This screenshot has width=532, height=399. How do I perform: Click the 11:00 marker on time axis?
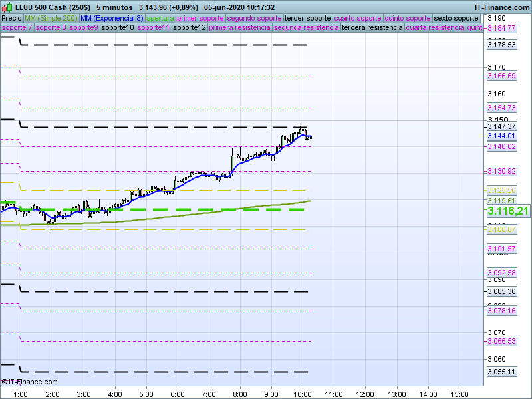pos(334,394)
